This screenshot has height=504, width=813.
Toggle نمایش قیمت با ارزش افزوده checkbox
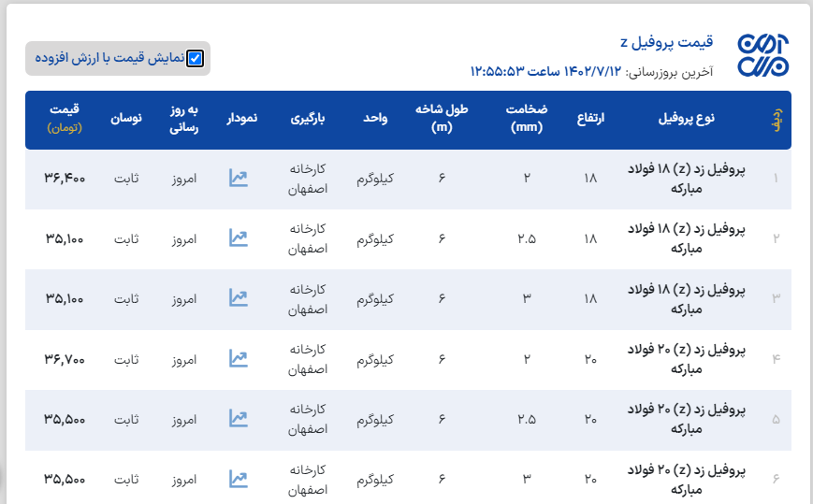point(195,58)
